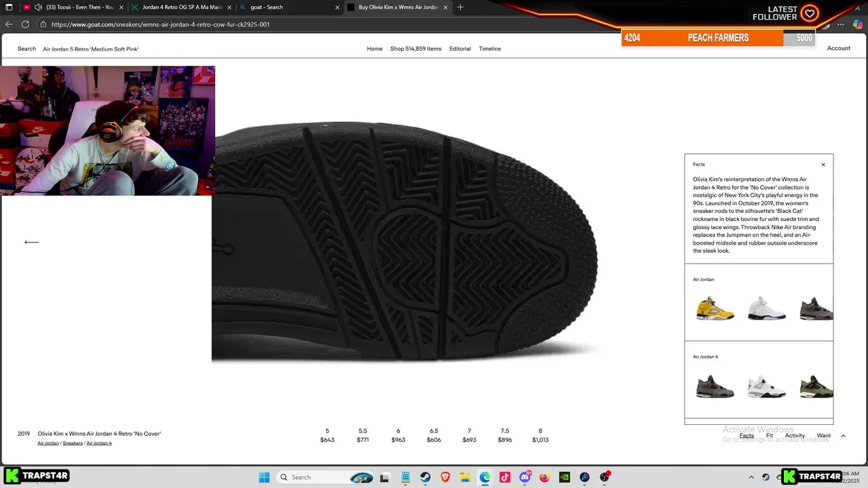Open TikTok from the taskbar
This screenshot has width=868, height=488.
click(x=505, y=477)
